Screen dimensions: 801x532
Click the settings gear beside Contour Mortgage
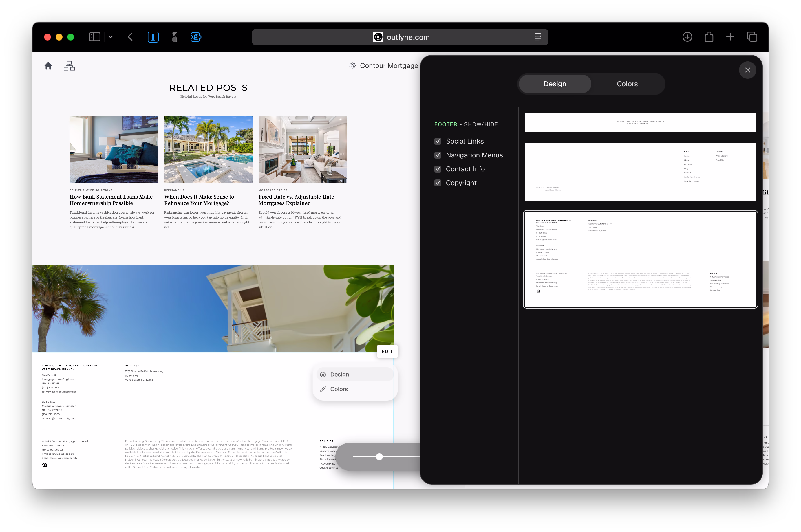352,65
